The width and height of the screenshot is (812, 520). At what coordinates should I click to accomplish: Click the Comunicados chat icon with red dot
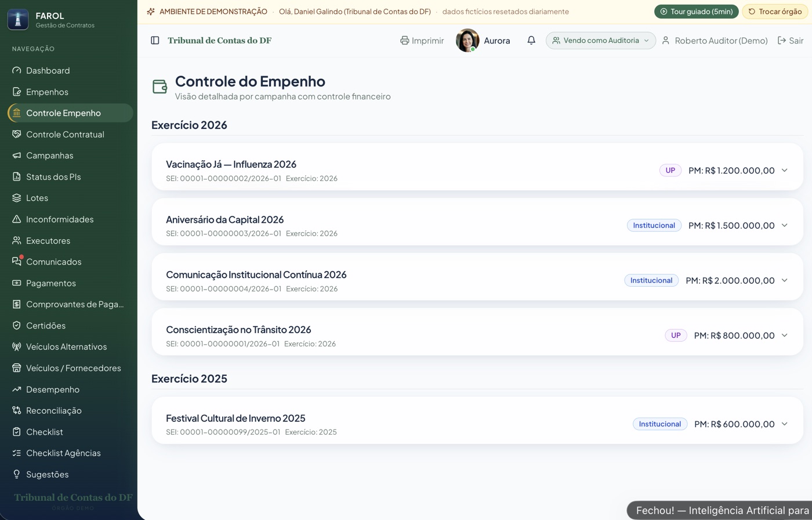pyautogui.click(x=17, y=262)
